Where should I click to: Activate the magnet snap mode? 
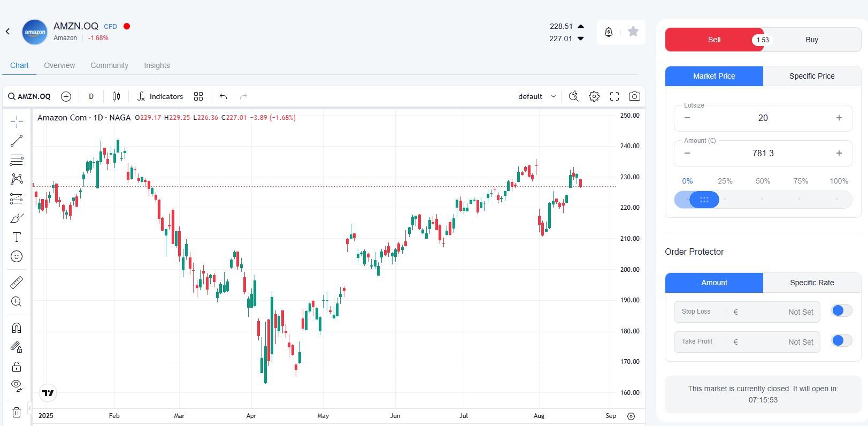(x=17, y=328)
